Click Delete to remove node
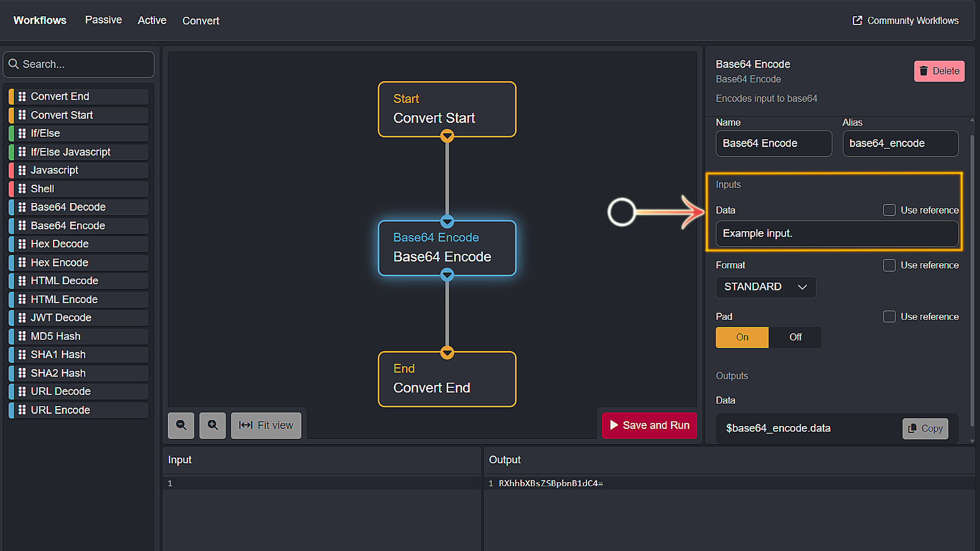The height and width of the screenshot is (551, 980). click(939, 70)
